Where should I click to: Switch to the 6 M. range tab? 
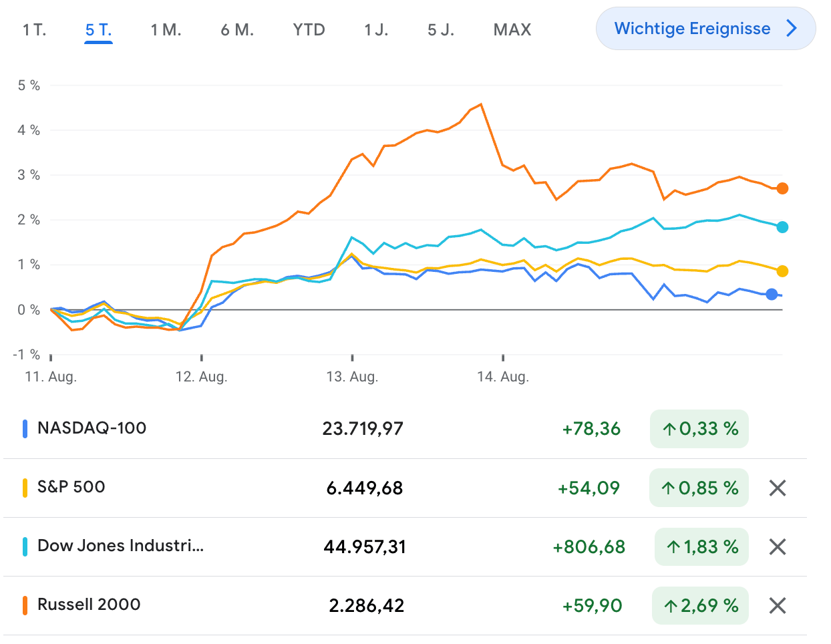click(237, 30)
